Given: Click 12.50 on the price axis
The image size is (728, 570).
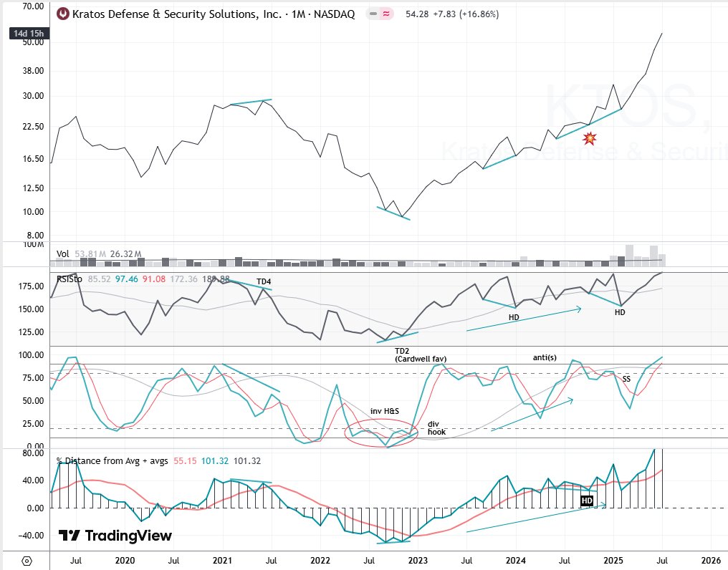Looking at the screenshot, I should [x=34, y=188].
